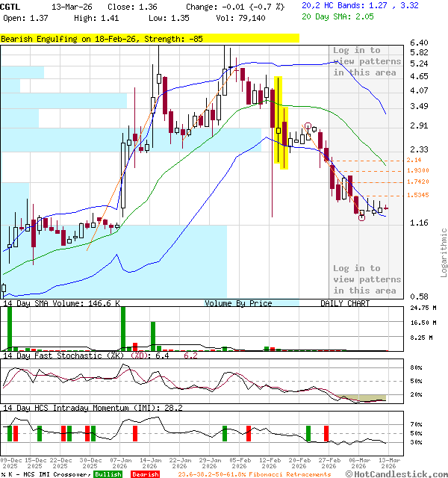Click the 2.14 Fibonacci level label

(x=414, y=160)
